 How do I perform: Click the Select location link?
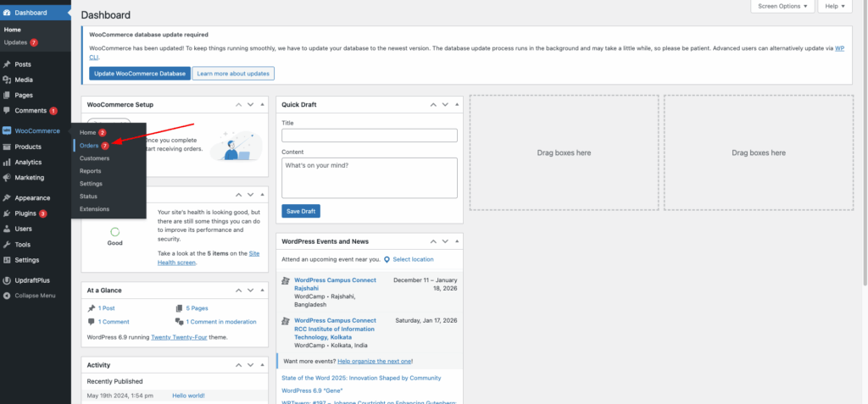pyautogui.click(x=413, y=259)
